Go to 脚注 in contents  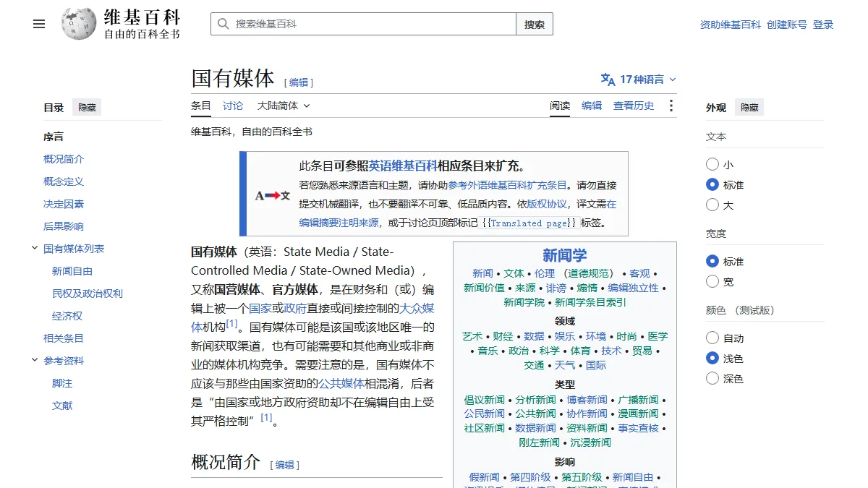62,383
